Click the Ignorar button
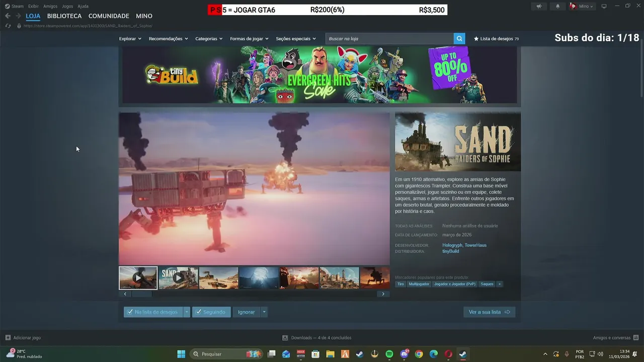Viewport: 644px width, 362px height. pyautogui.click(x=247, y=312)
